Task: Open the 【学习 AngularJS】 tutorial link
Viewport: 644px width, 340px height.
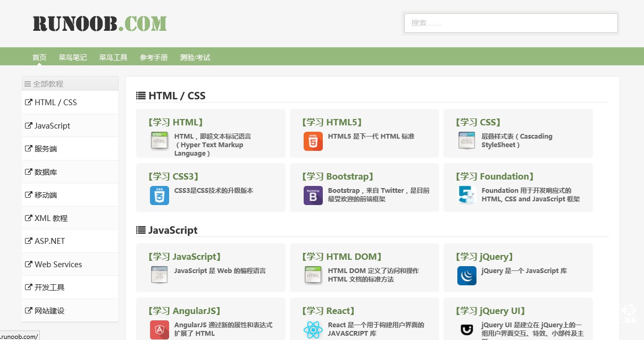Action: coord(183,311)
